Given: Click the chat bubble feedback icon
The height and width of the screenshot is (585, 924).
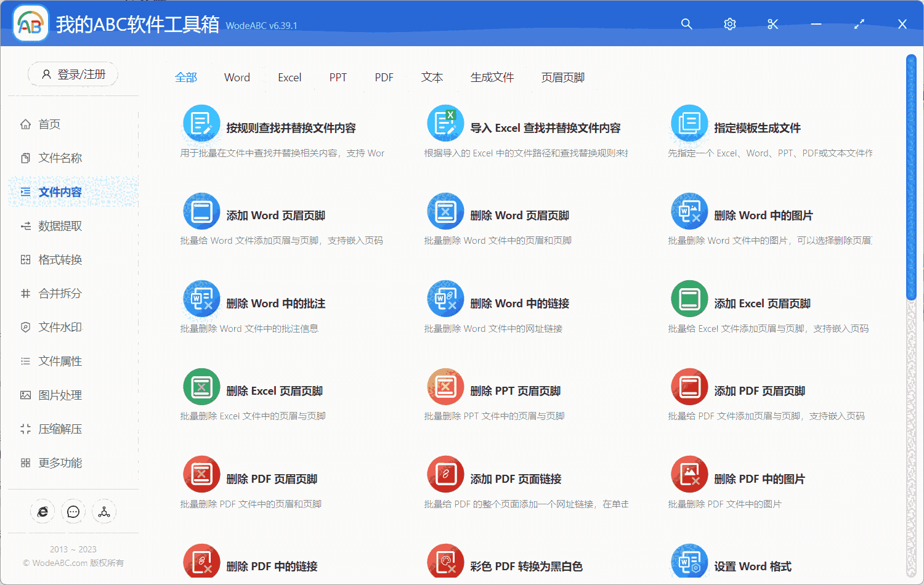Looking at the screenshot, I should click(73, 511).
